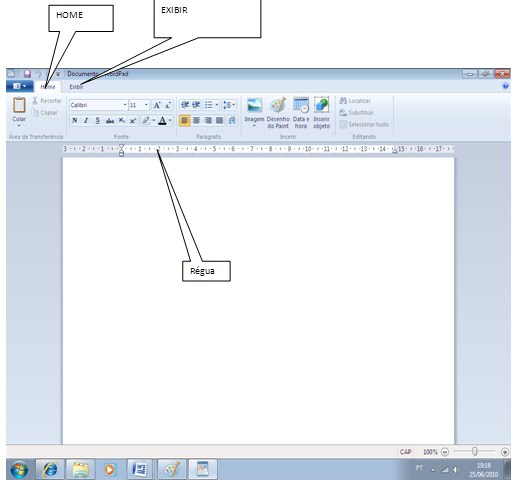
Task: Open the list style dropdown arrow
Action: click(x=217, y=105)
